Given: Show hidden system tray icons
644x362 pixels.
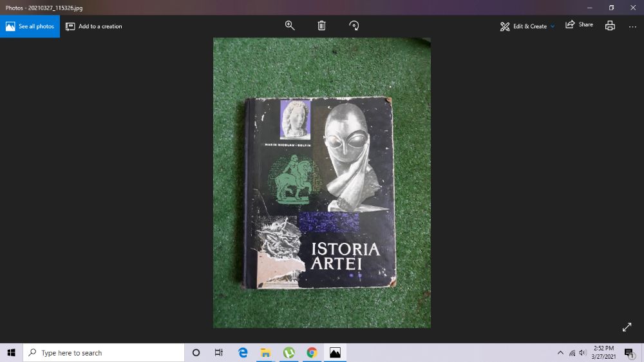Looking at the screenshot, I should tap(560, 352).
